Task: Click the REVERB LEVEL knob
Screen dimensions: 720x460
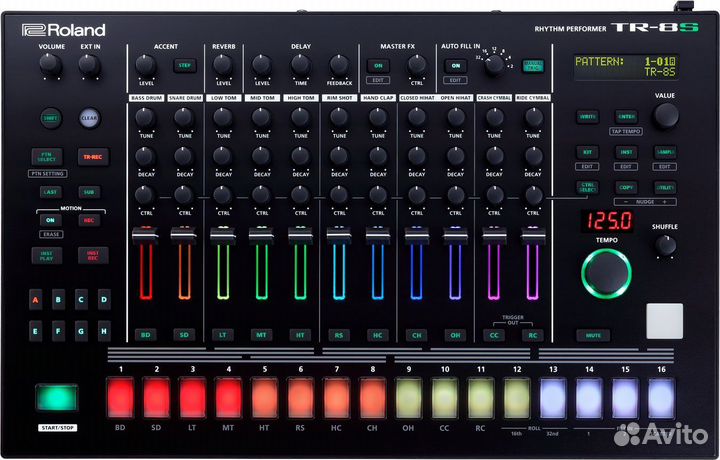Action: [223, 66]
